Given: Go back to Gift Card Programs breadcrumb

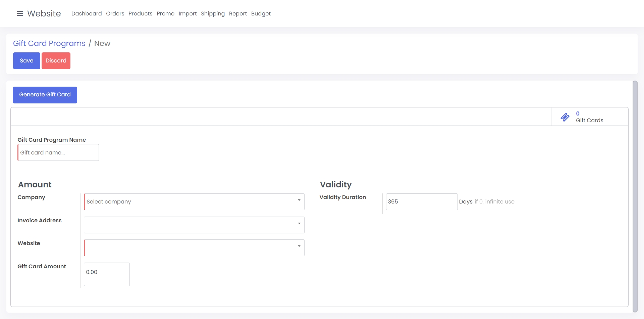Looking at the screenshot, I should (49, 43).
